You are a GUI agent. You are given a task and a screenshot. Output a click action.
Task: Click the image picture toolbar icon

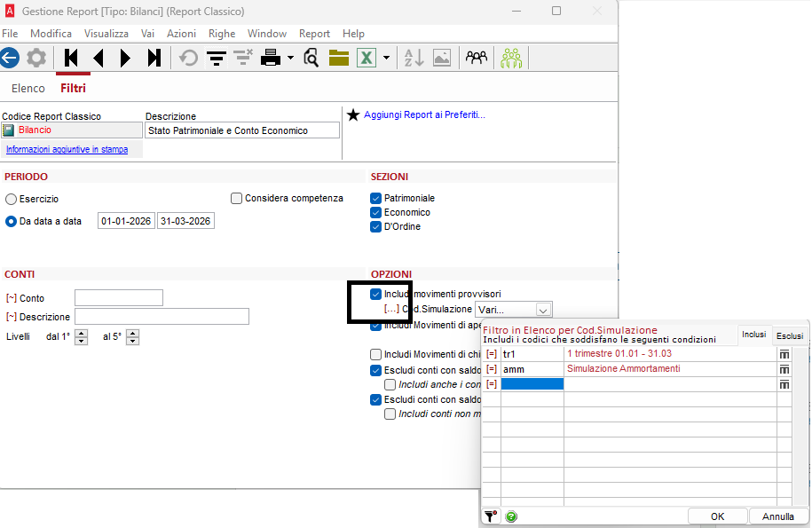point(442,58)
